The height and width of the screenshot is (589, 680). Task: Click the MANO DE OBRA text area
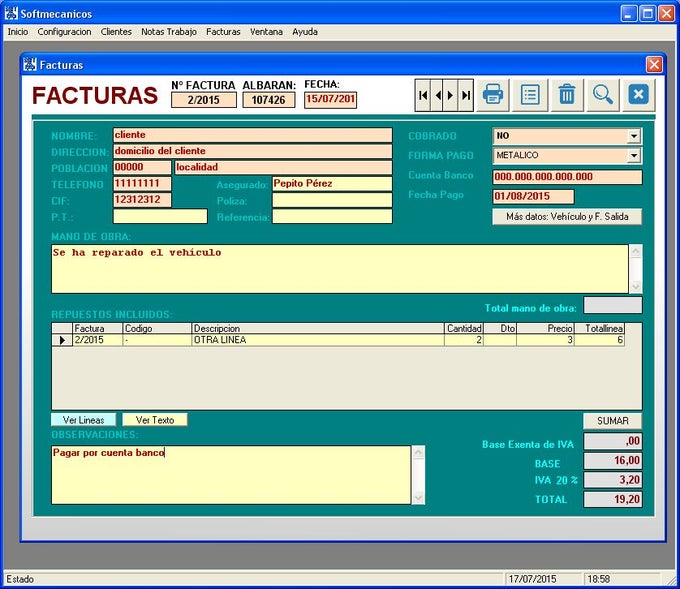point(340,269)
